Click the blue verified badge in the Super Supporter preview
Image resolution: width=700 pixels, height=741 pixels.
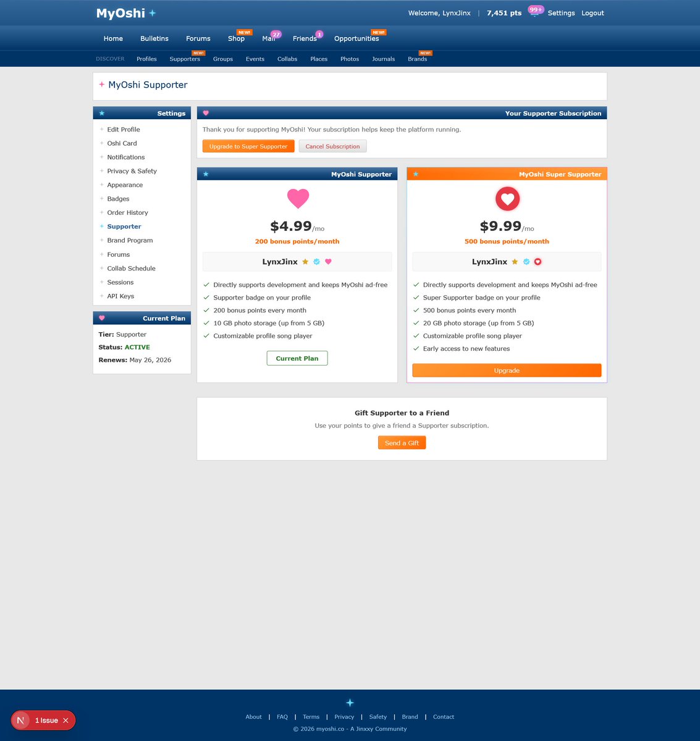(x=526, y=262)
